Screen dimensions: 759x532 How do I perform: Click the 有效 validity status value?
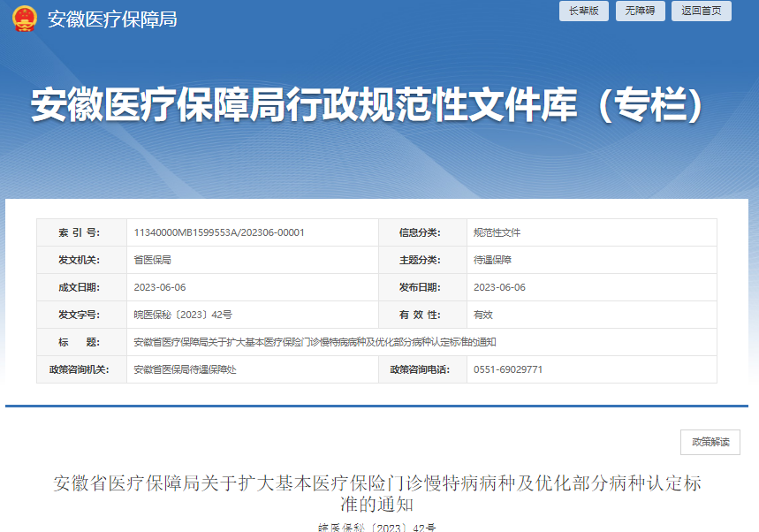point(482,315)
